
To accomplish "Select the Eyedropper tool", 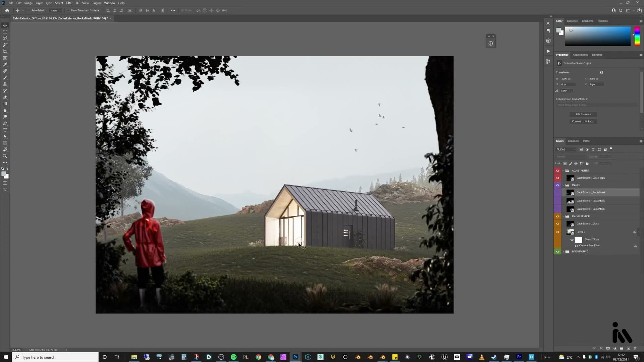I will pos(5,64).
